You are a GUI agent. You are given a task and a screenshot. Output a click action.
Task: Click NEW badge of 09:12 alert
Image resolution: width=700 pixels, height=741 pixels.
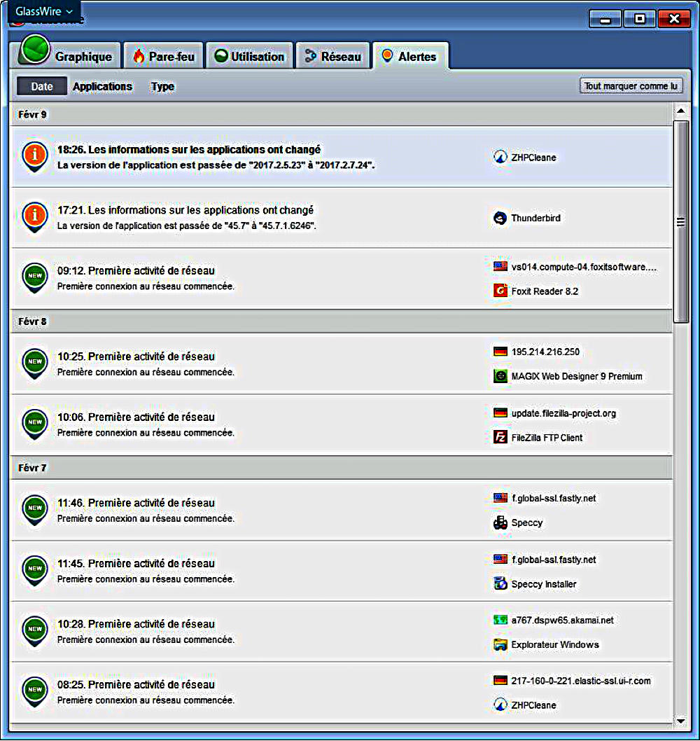[35, 277]
